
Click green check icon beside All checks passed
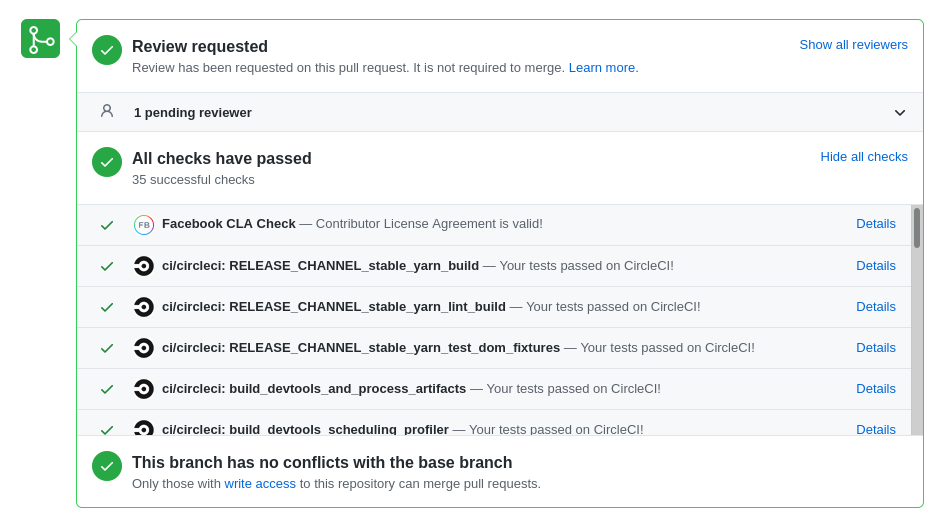click(107, 162)
